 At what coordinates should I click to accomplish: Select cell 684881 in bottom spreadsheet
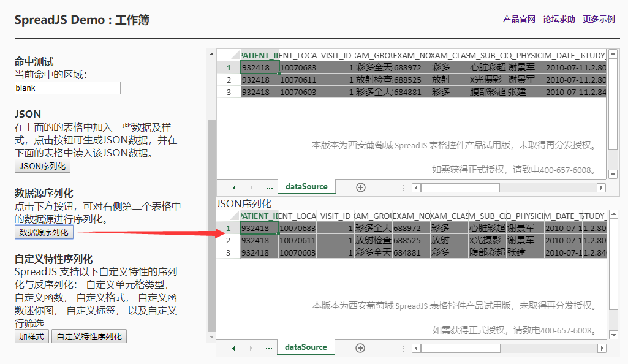click(x=411, y=252)
